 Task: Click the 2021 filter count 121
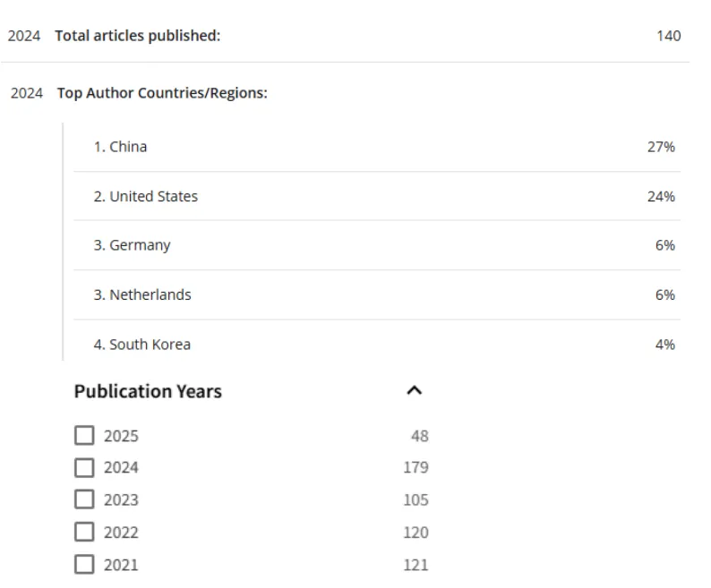click(x=415, y=565)
